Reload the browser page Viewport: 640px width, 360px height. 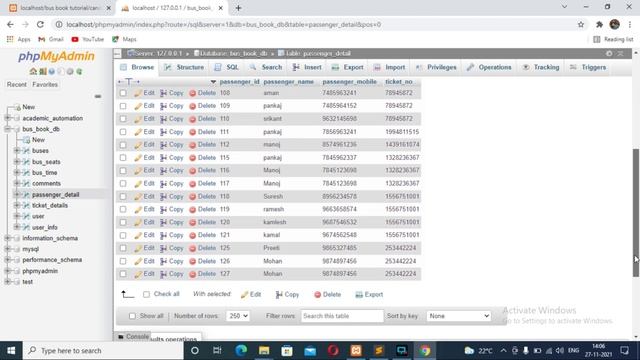(x=40, y=24)
